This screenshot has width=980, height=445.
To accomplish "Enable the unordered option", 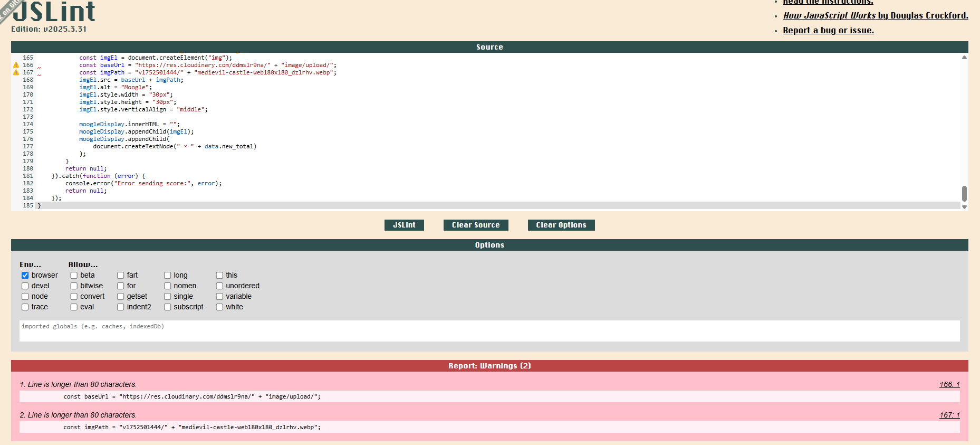I will [219, 286].
